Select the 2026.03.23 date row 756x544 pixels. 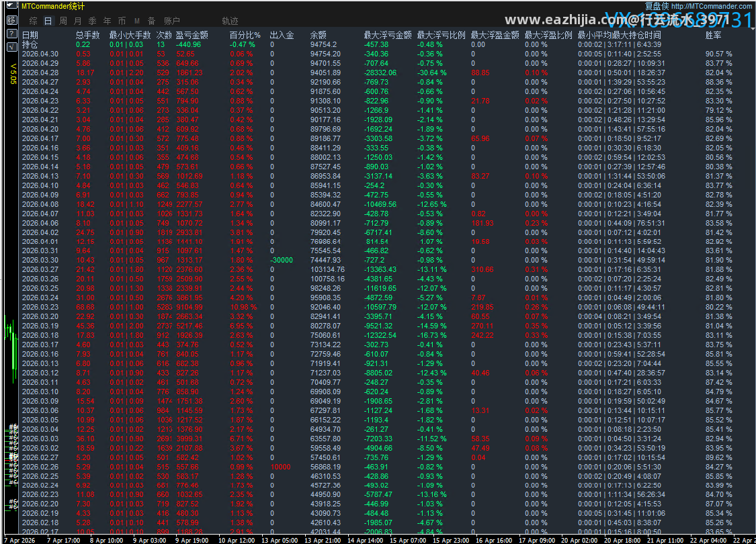click(x=40, y=307)
